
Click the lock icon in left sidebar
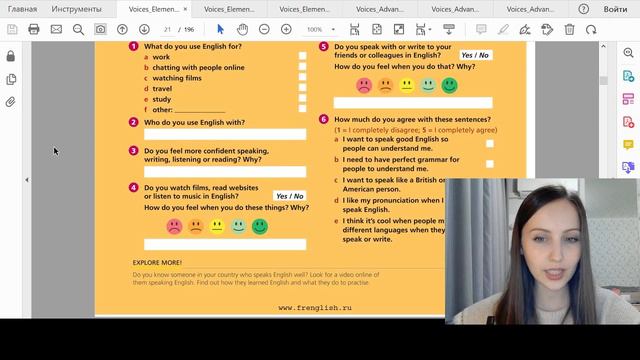(11, 56)
